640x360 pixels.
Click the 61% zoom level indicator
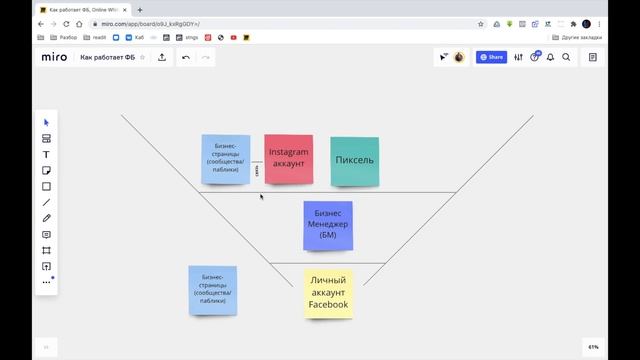coord(593,347)
